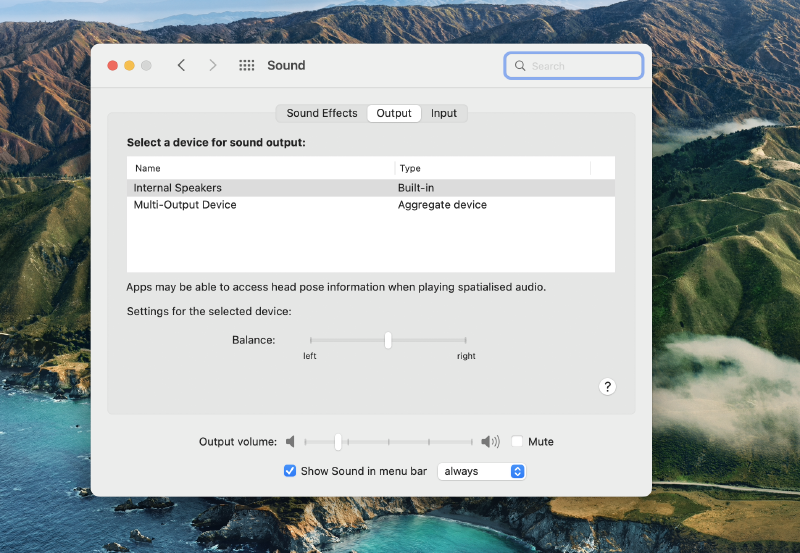The width and height of the screenshot is (800, 553).
Task: Select Multi-Output Device in list
Action: (x=185, y=205)
